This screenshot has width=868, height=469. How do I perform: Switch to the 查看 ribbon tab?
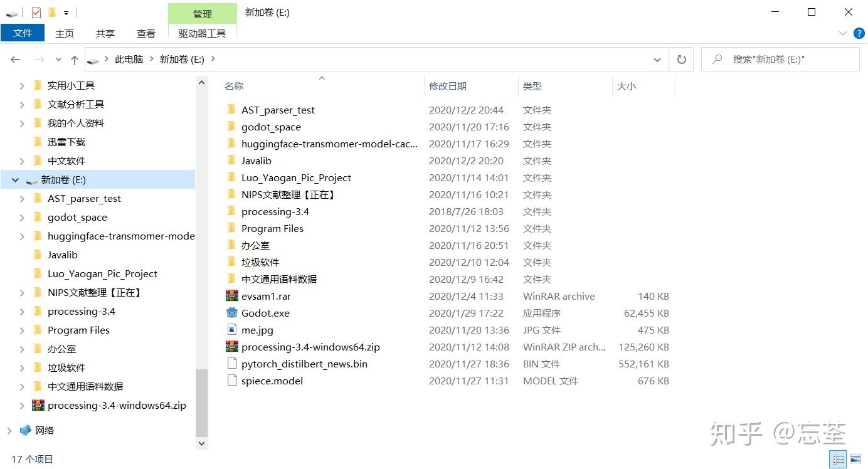(x=146, y=33)
